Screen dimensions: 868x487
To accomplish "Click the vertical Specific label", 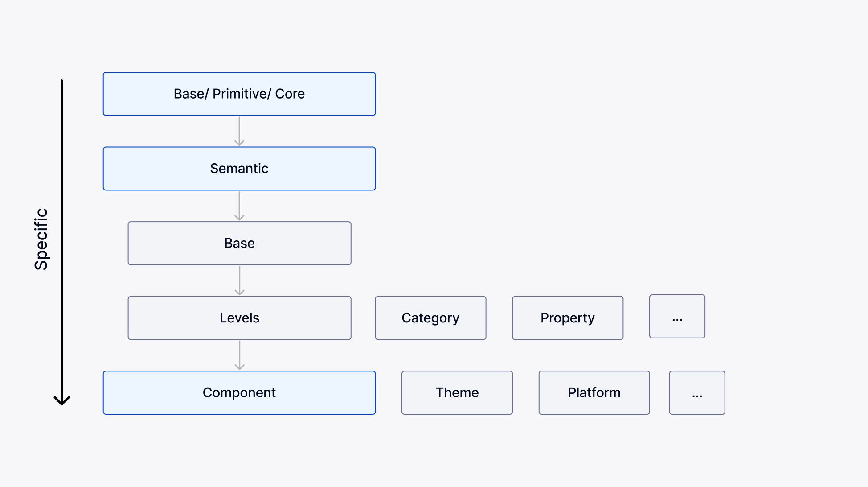I will pos(41,239).
